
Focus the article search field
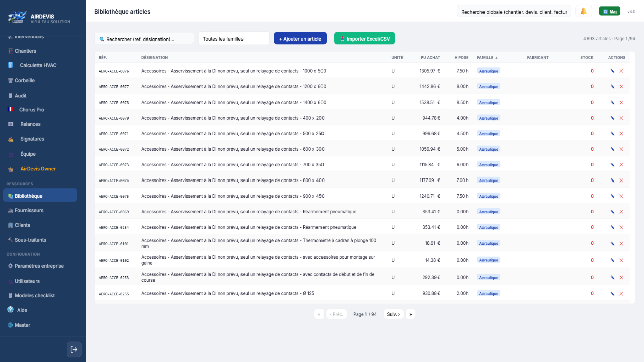(x=144, y=39)
